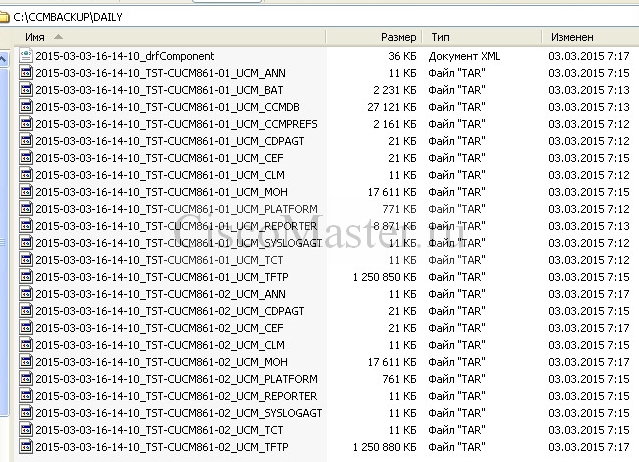Select file name TST-CUCM861-01_UCM_TCT
Viewport: 639px width, 462px height.
[x=159, y=260]
